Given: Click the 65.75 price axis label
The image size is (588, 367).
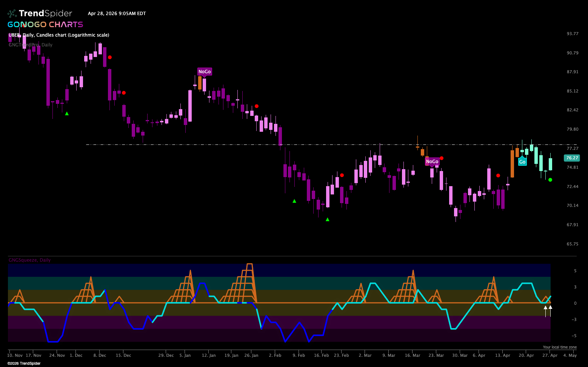Looking at the screenshot, I should click(573, 244).
